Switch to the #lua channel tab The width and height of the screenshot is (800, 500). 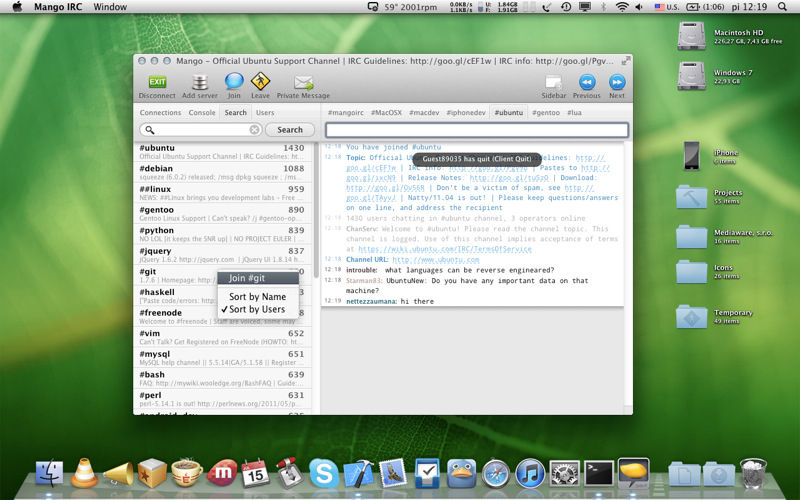(574, 113)
